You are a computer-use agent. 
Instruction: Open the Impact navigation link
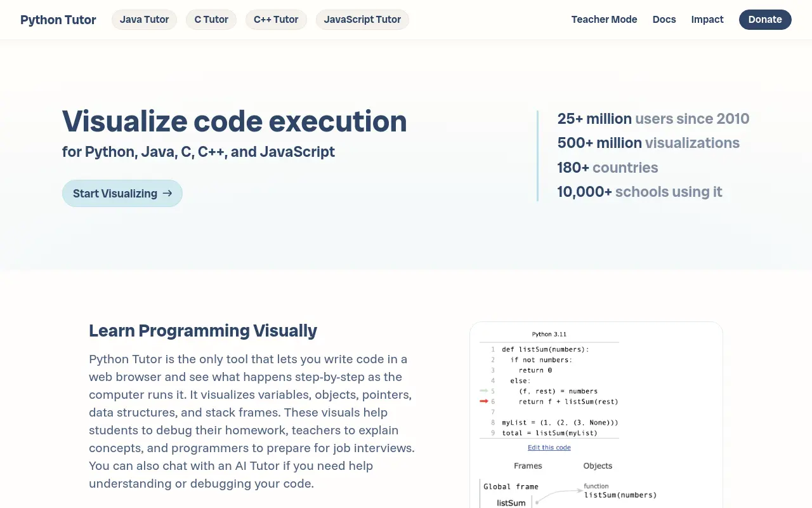707,20
